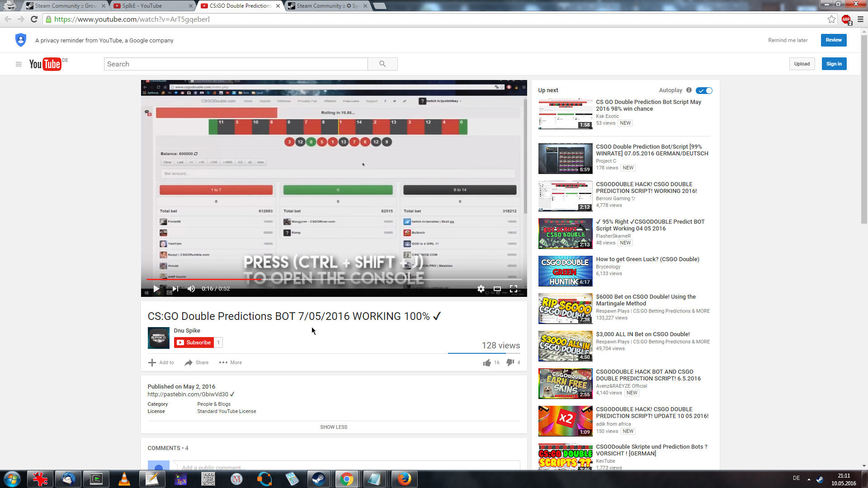Open Add to playlist menu
The height and width of the screenshot is (488, 868).
161,362
